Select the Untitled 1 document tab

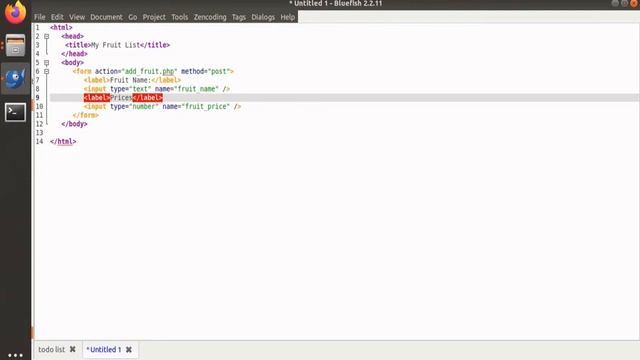104,349
